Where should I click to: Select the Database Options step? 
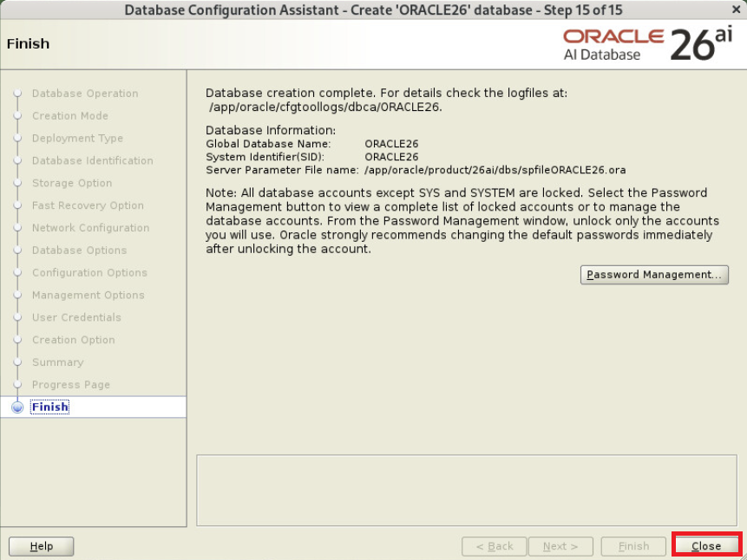[x=79, y=250]
